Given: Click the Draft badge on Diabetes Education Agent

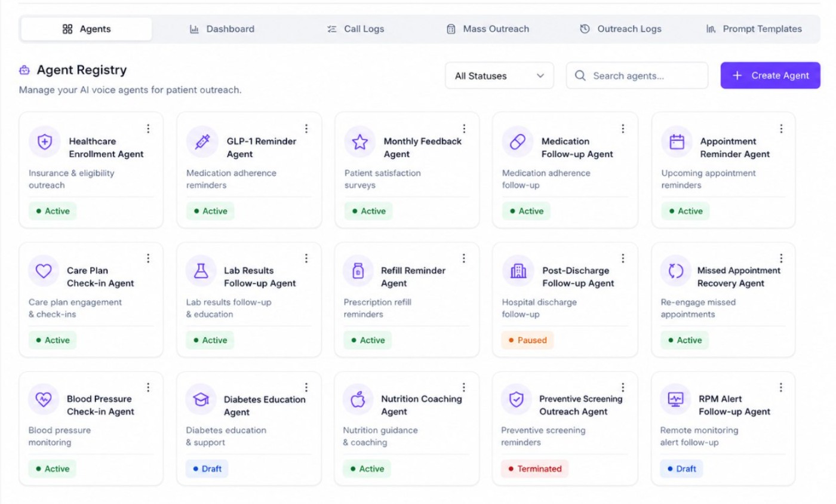Looking at the screenshot, I should click(x=207, y=469).
